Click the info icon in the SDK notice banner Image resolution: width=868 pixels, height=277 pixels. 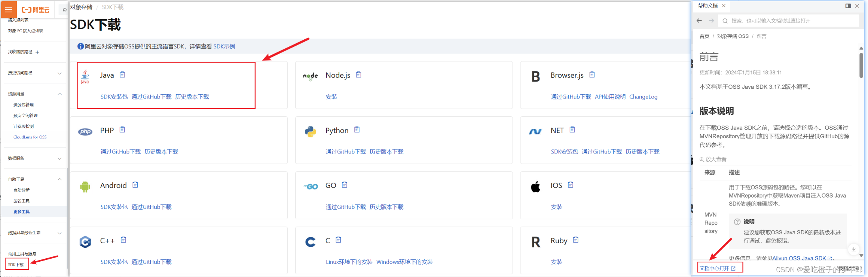point(80,46)
